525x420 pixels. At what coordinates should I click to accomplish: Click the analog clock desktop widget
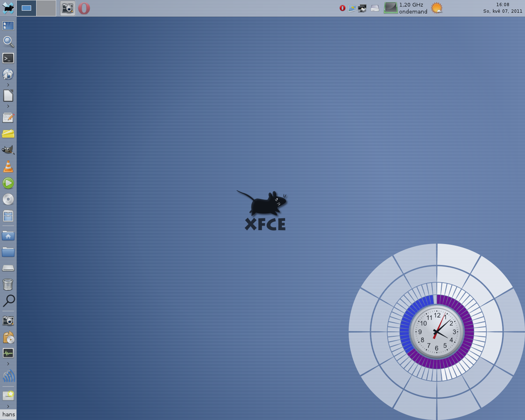click(x=437, y=332)
